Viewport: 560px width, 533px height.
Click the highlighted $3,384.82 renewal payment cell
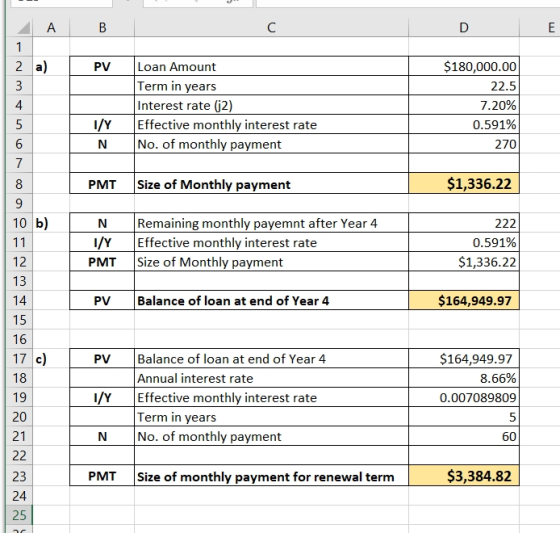click(464, 476)
